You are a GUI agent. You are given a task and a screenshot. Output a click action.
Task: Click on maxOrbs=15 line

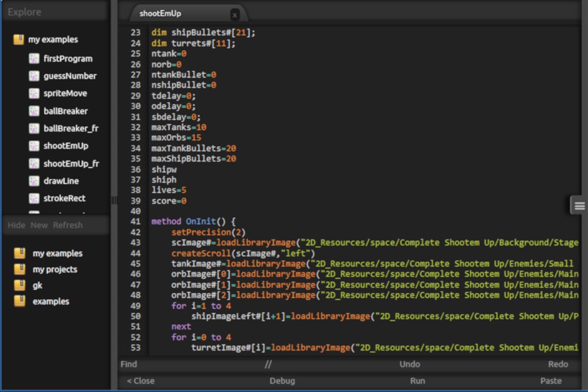176,138
